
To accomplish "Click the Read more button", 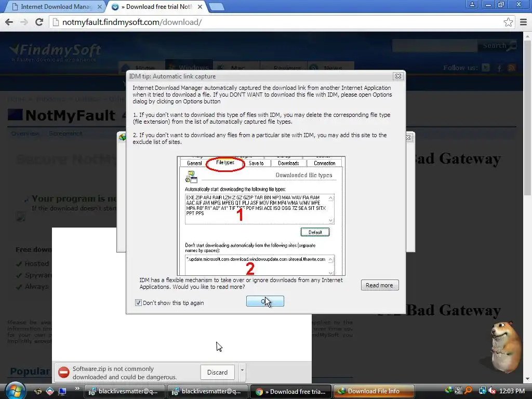I will (380, 285).
